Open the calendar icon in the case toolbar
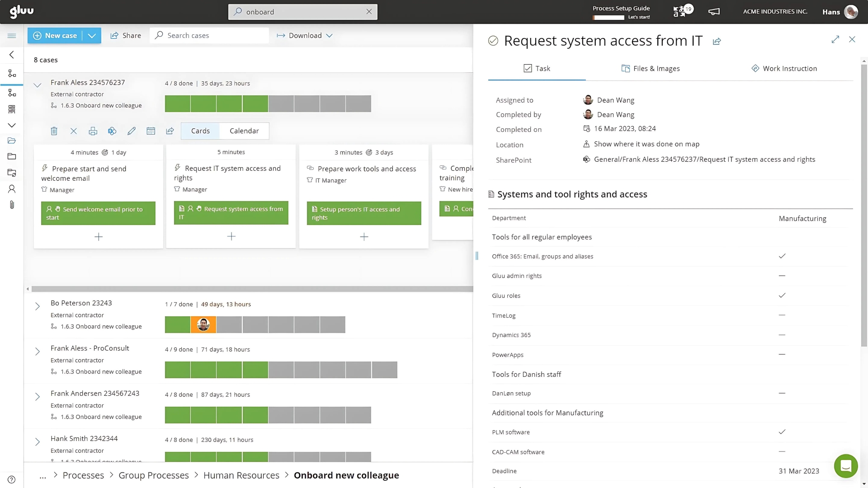Image resolution: width=868 pixels, height=488 pixels. [151, 131]
